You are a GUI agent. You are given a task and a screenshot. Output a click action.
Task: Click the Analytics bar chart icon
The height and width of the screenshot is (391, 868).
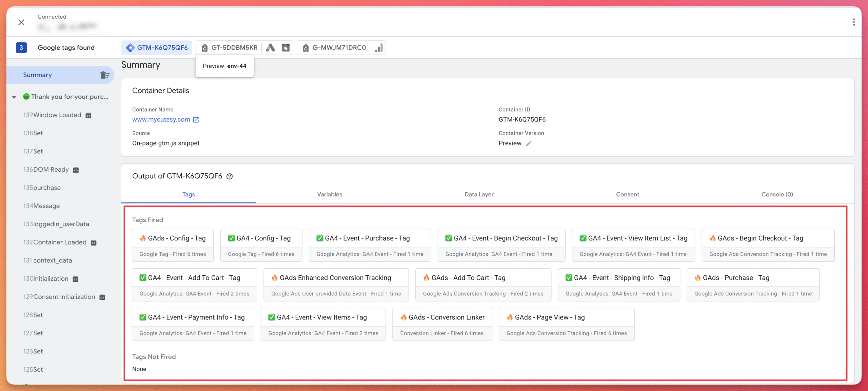[378, 48]
